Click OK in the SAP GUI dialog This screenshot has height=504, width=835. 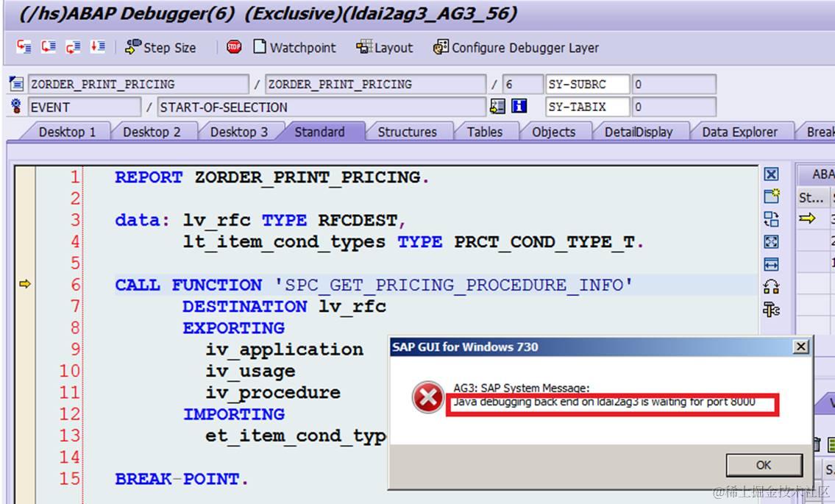pyautogui.click(x=764, y=465)
